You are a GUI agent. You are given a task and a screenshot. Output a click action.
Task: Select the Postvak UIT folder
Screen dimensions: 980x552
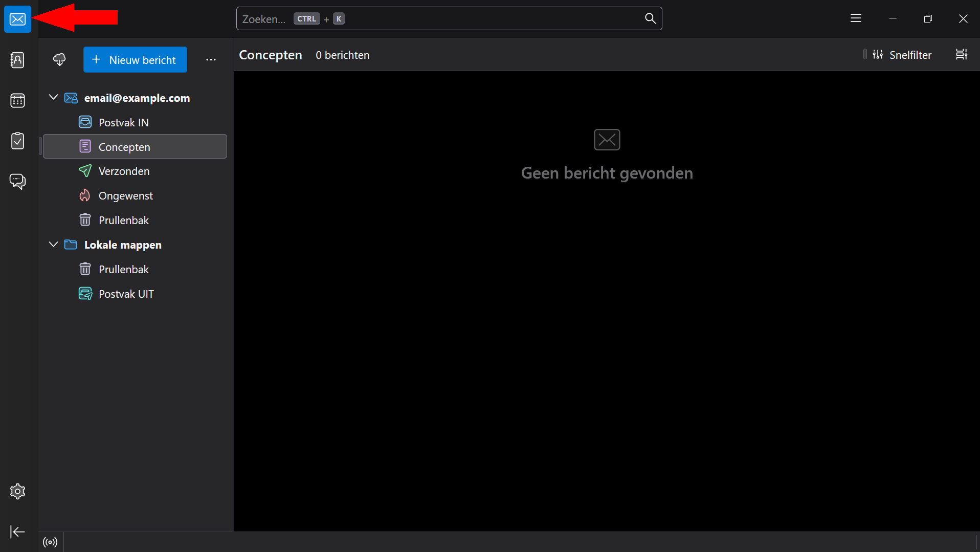[126, 294]
